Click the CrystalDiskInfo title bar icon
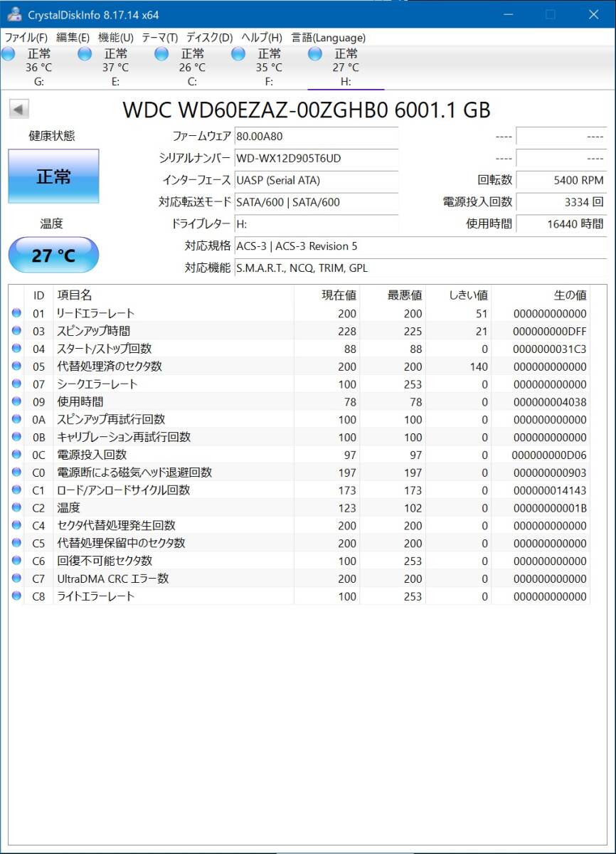This screenshot has width=616, height=854. click(x=14, y=14)
